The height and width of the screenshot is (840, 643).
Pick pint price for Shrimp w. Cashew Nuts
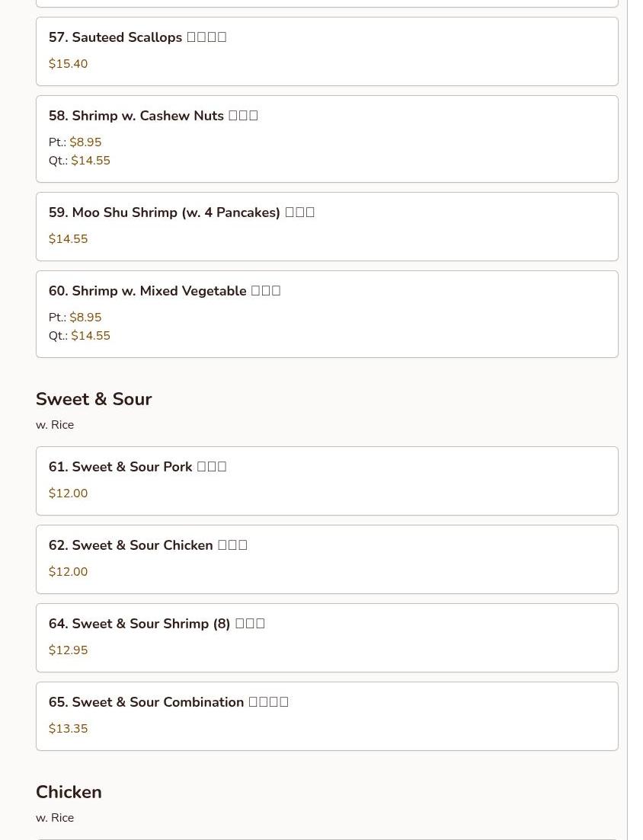tap(85, 142)
